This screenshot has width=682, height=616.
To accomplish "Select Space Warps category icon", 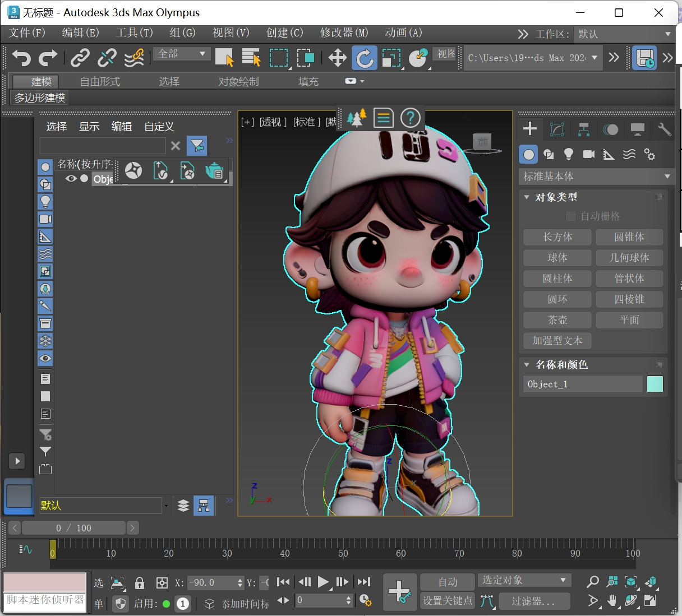I will coord(629,154).
